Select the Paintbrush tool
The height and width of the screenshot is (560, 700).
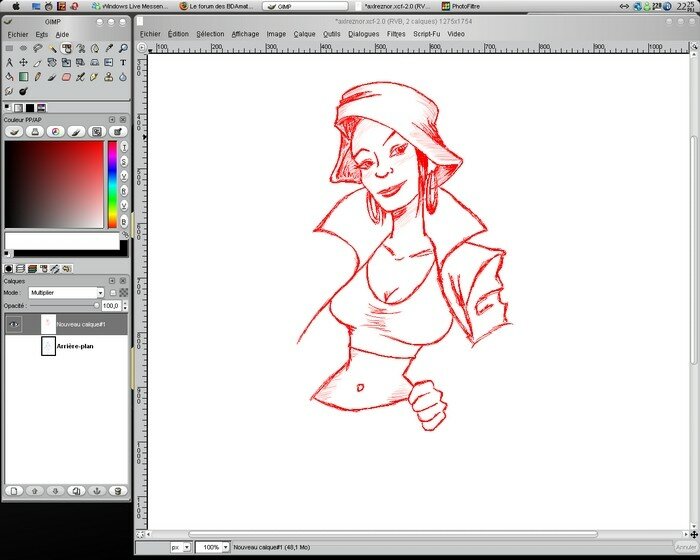pyautogui.click(x=52, y=77)
